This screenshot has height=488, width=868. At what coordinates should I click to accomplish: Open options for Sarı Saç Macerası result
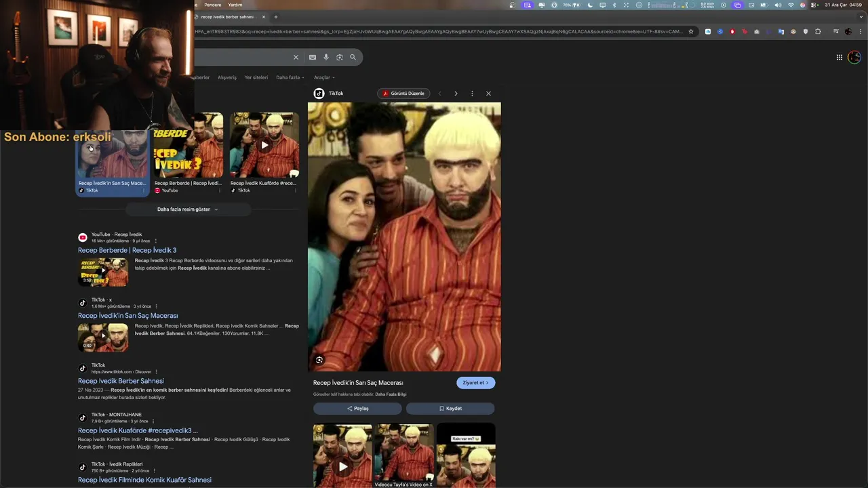tap(156, 306)
